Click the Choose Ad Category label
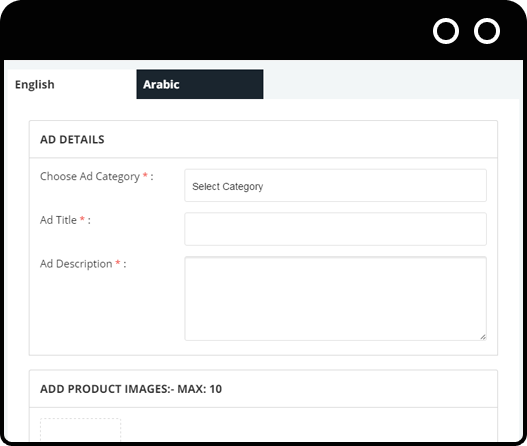Screen dimensions: 527x446 tap(90, 176)
